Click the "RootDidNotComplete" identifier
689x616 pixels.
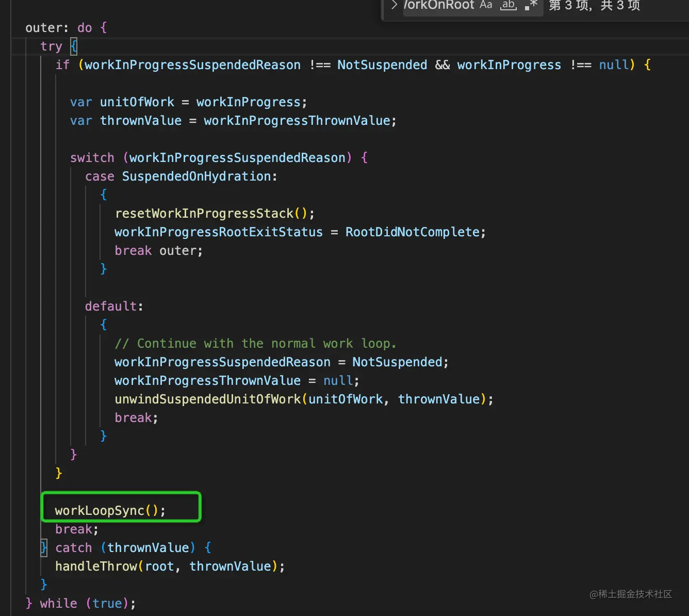tap(413, 232)
